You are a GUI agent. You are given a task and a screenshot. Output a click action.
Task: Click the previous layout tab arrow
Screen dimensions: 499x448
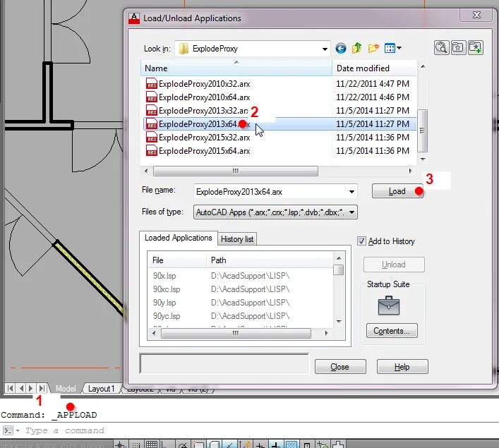point(21,388)
